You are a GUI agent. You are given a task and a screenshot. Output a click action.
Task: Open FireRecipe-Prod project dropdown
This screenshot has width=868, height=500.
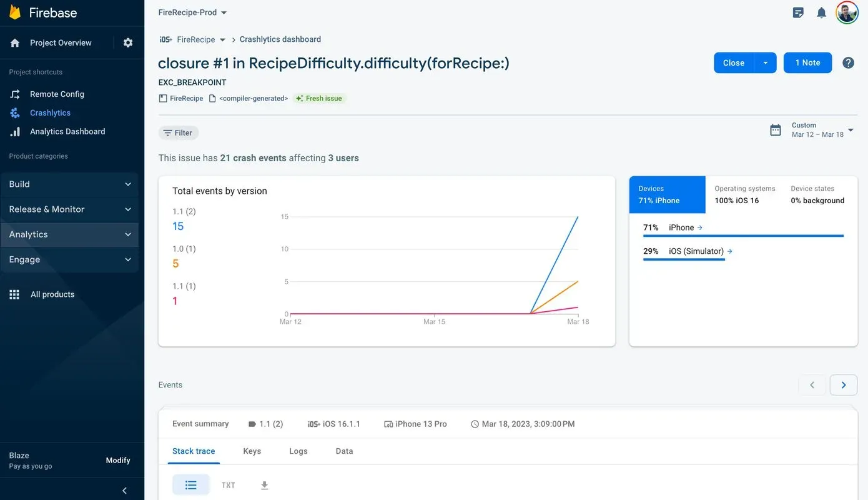[193, 12]
